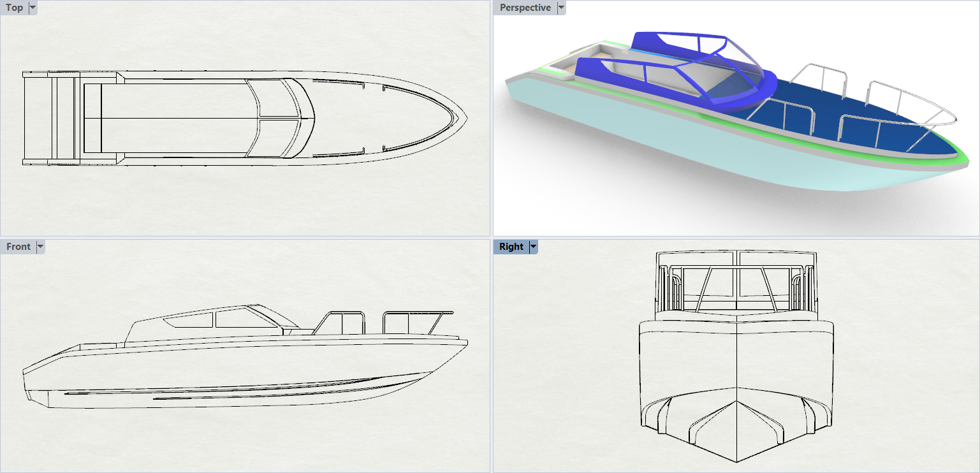980x473 pixels.
Task: Activate the Perspective viewport title
Action: [x=525, y=8]
